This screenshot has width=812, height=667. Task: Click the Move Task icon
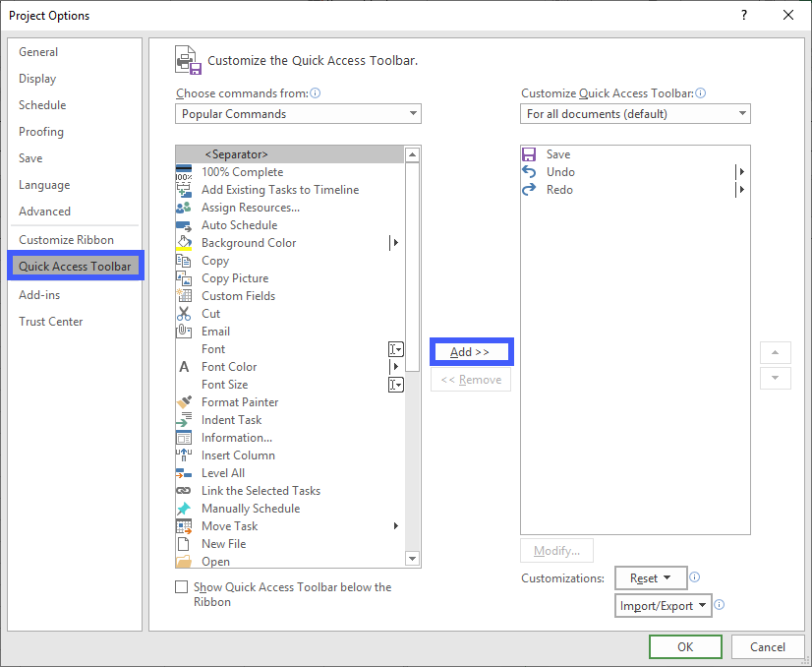point(183,526)
